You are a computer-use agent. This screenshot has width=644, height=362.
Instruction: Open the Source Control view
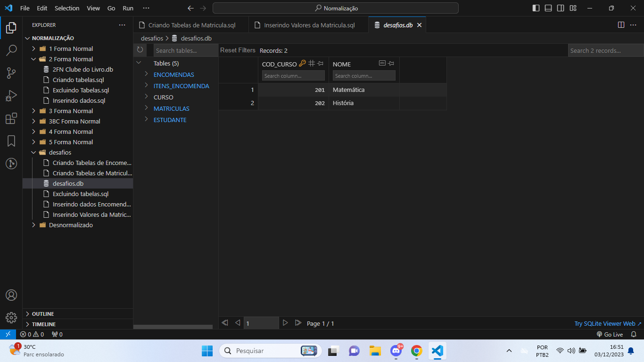tap(11, 73)
